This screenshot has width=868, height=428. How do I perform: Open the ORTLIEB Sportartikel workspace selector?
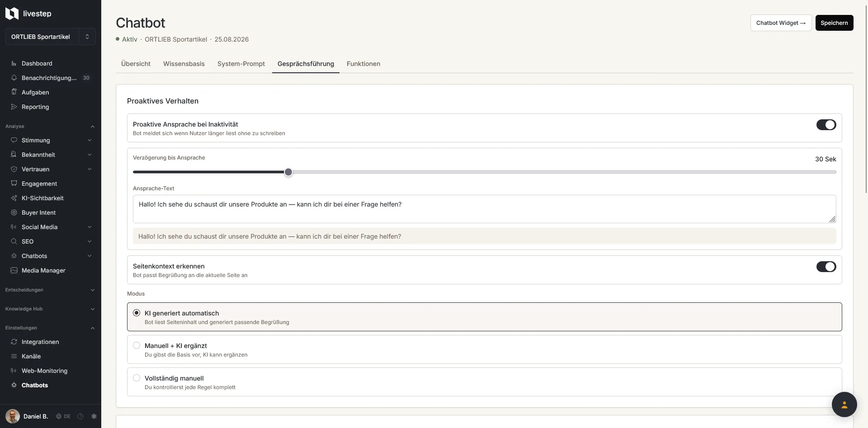point(50,37)
